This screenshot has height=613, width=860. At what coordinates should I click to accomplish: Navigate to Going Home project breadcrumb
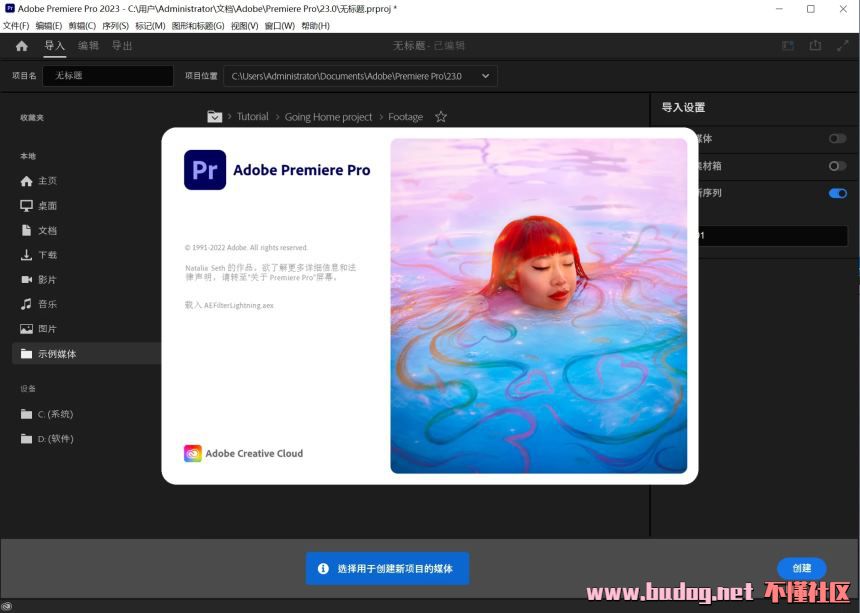click(328, 117)
